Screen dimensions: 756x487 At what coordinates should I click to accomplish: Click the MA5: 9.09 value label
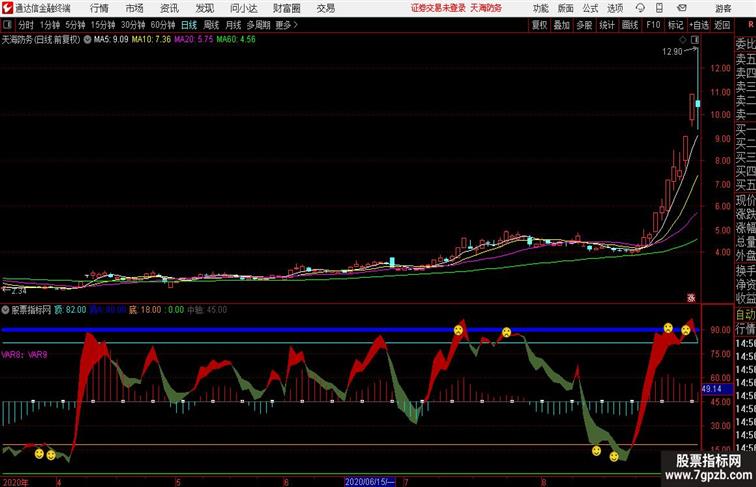[111, 40]
